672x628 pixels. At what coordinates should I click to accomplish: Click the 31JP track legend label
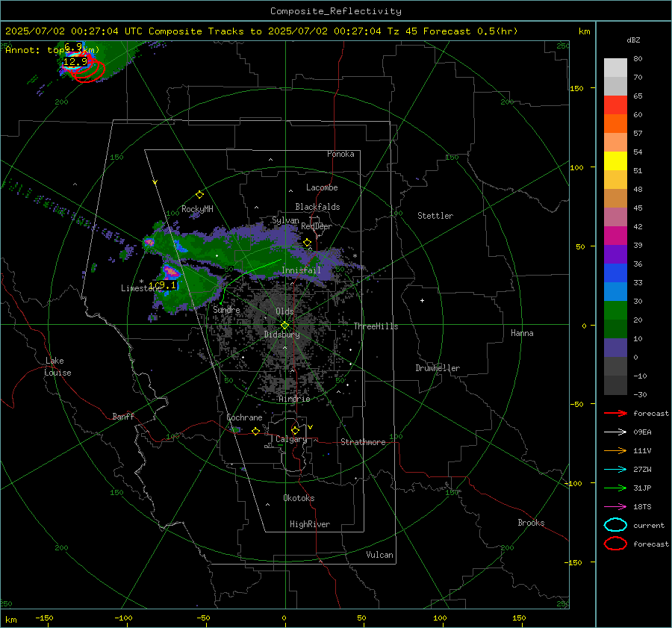[x=642, y=488]
